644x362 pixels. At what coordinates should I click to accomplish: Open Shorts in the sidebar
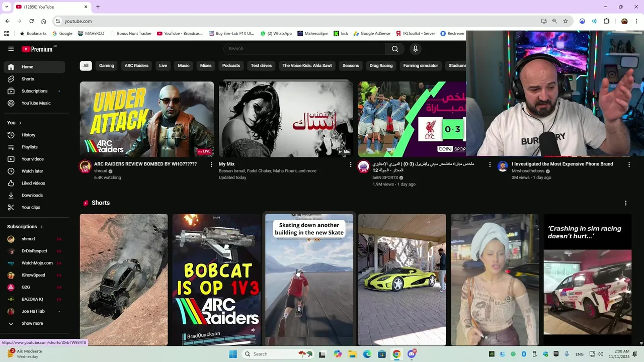(34, 79)
